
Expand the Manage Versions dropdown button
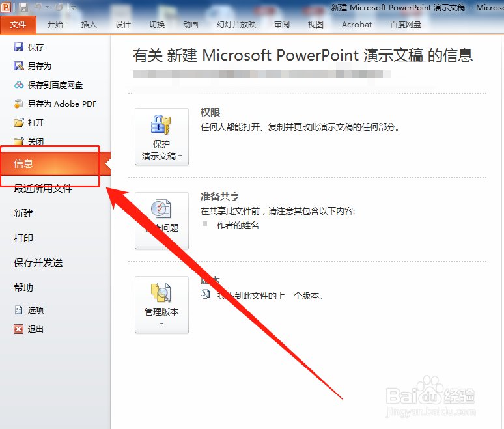click(161, 305)
